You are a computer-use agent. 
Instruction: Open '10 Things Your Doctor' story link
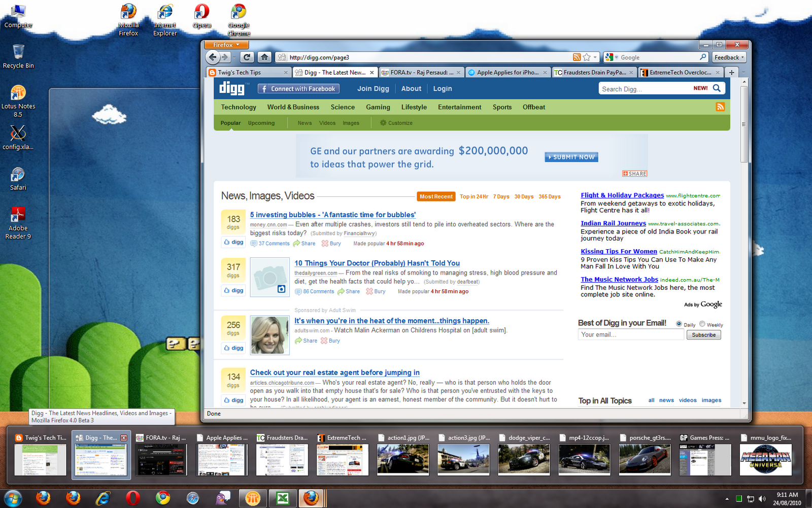pyautogui.click(x=377, y=263)
